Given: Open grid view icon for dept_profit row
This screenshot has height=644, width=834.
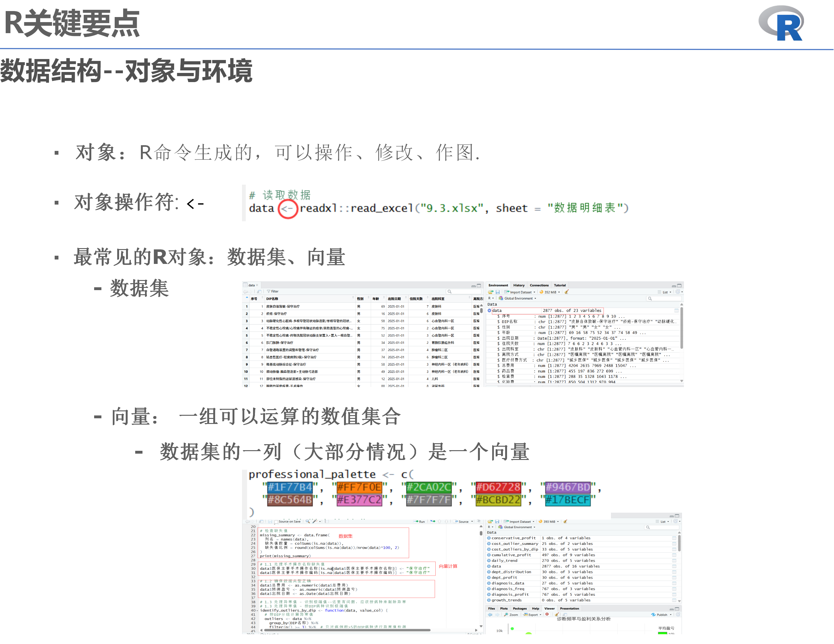Looking at the screenshot, I should (674, 578).
